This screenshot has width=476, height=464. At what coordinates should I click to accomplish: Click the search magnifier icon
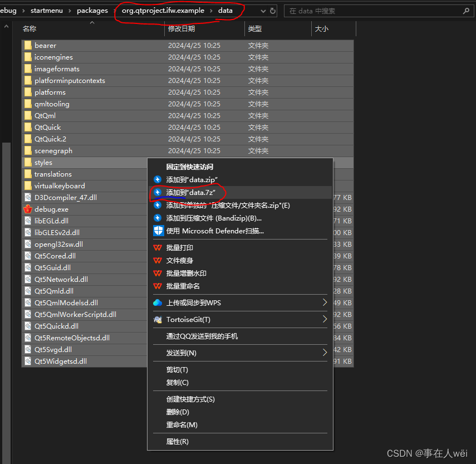pyautogui.click(x=466, y=11)
